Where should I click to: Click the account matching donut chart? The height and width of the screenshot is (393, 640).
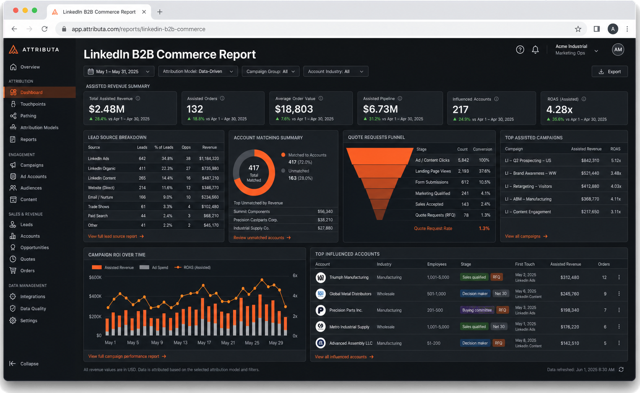click(254, 173)
